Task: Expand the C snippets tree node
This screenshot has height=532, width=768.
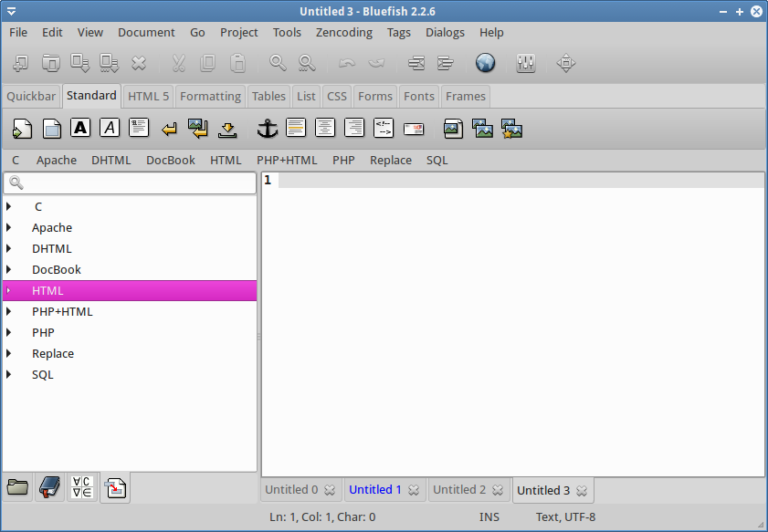Action: click(9, 206)
